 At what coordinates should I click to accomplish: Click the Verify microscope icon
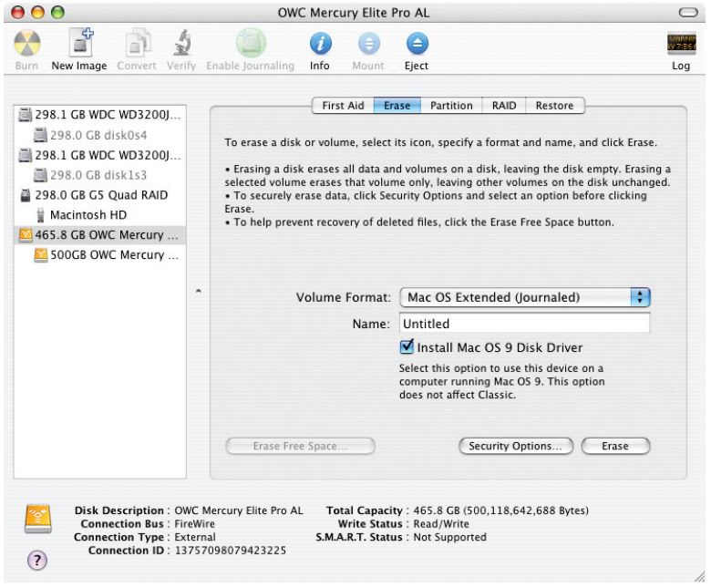tap(181, 43)
